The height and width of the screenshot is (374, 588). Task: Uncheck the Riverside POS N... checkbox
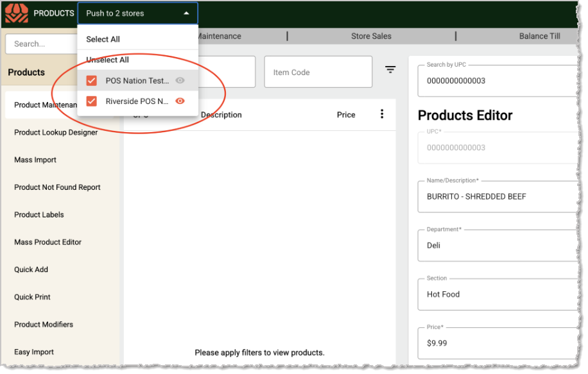tap(92, 101)
